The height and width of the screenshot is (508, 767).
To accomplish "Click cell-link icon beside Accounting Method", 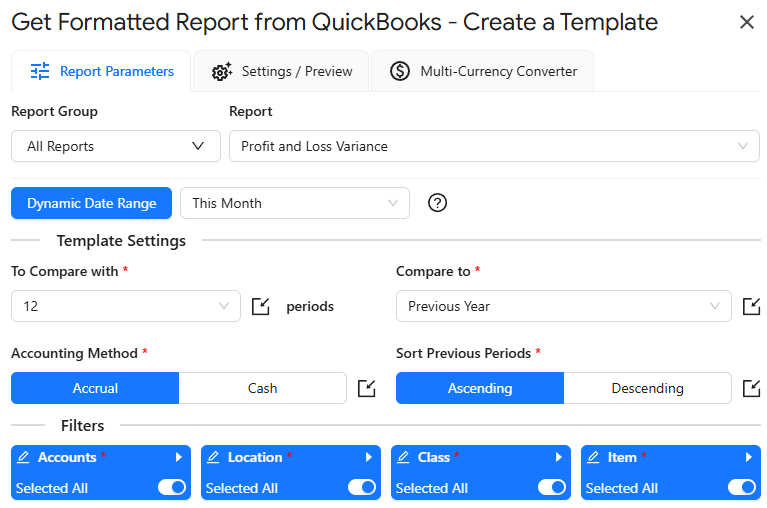I will 367,389.
